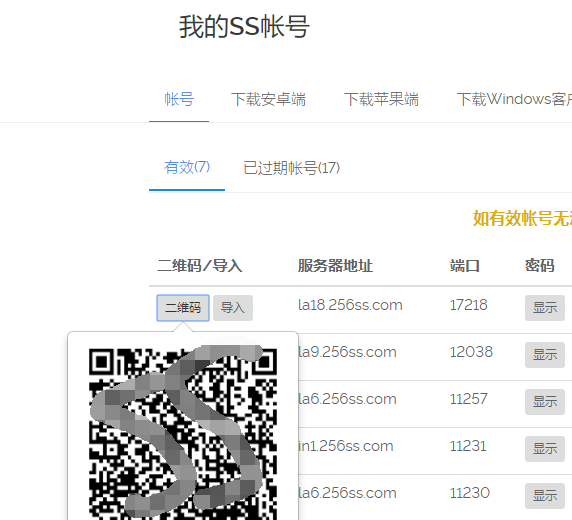This screenshot has height=520, width=572.
Task: Click the 服务器地址 column header
Action: pos(335,266)
